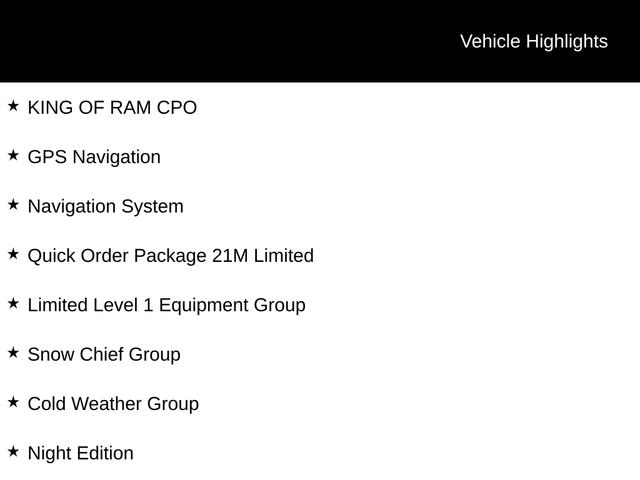Select the Night Edition highlight text
640x480 pixels.
81,453
